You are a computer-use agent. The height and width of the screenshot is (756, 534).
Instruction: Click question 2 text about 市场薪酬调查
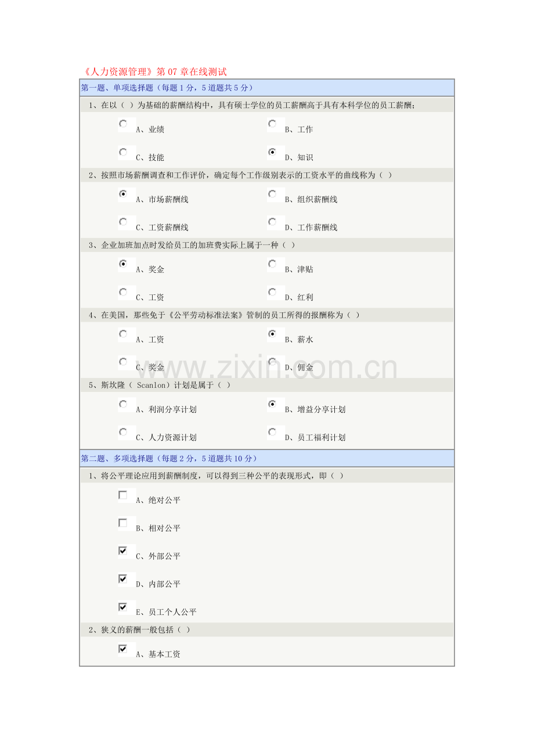point(240,175)
